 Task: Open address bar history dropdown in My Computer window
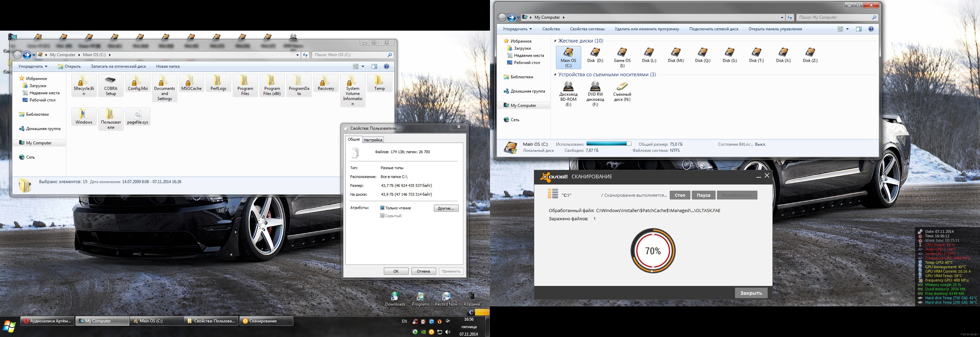coord(782,17)
